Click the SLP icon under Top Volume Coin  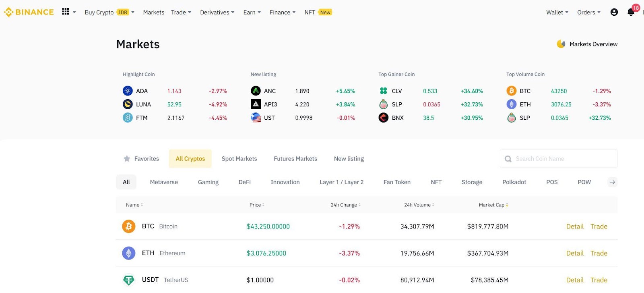[512, 118]
